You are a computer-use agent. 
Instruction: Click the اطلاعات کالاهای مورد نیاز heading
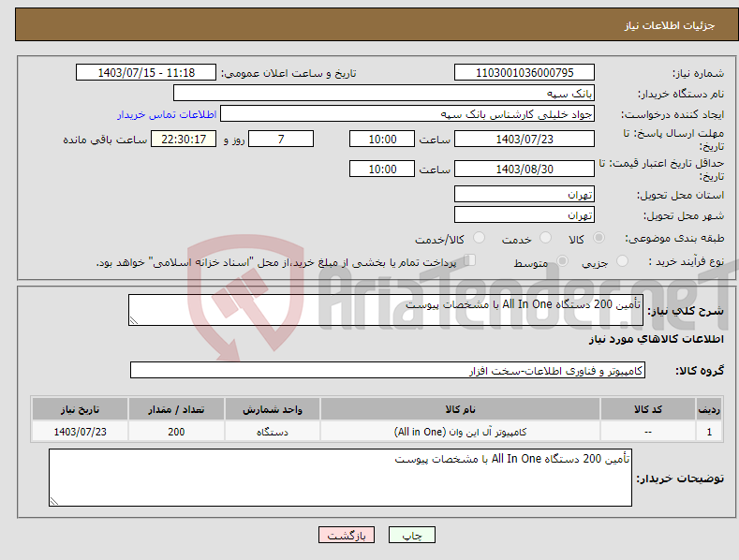(x=656, y=339)
